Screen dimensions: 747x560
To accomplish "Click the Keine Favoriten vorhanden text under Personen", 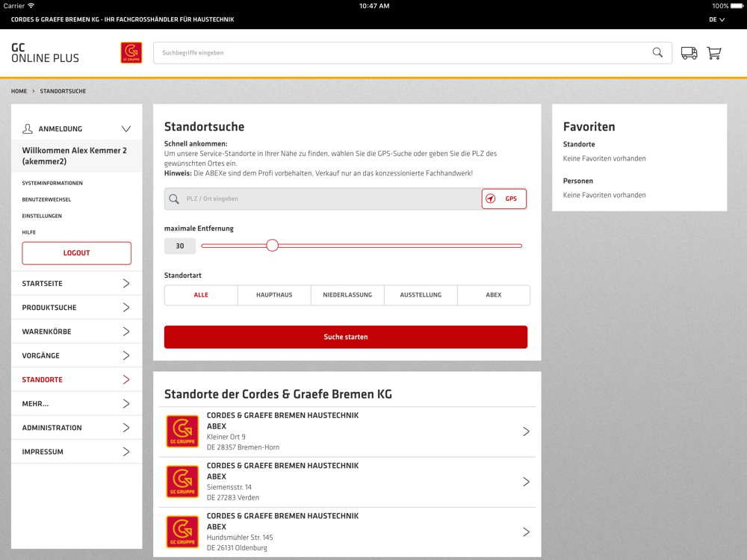I will [x=604, y=195].
